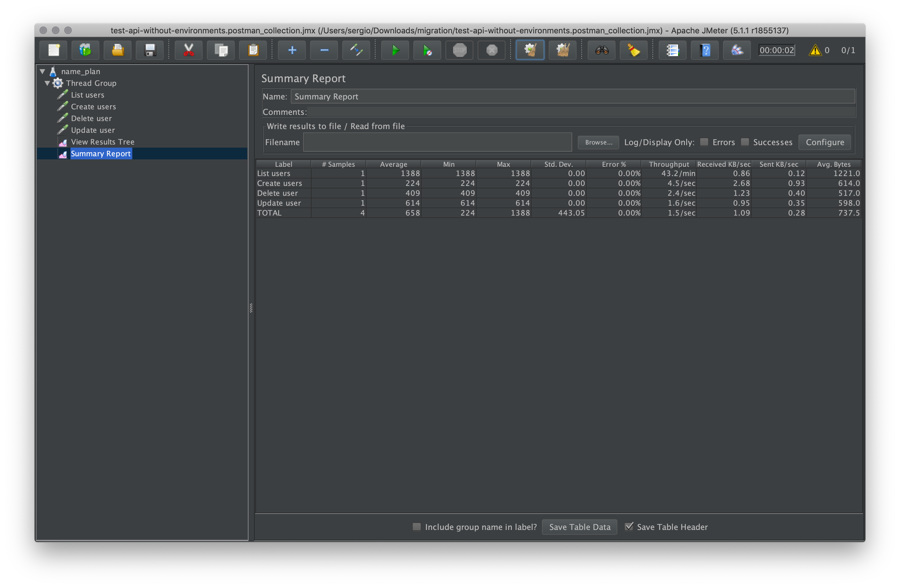Click the Help question mark icon
This screenshot has height=588, width=900.
tap(705, 50)
